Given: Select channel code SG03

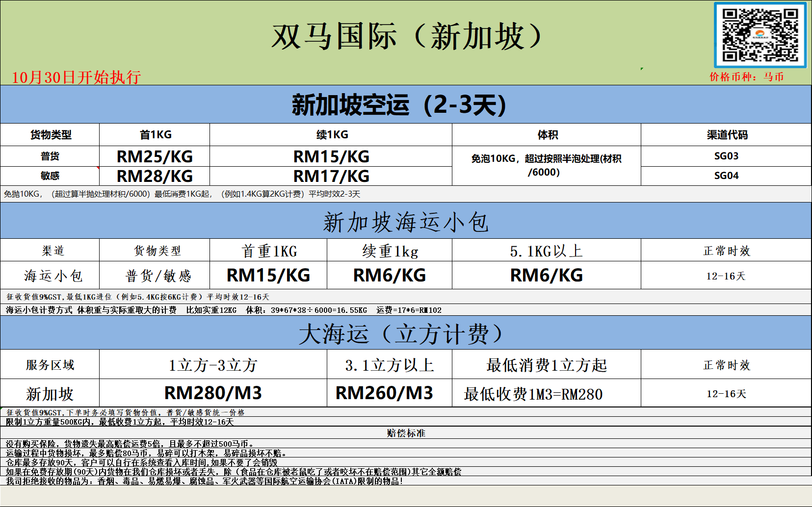Looking at the screenshot, I should [726, 156].
